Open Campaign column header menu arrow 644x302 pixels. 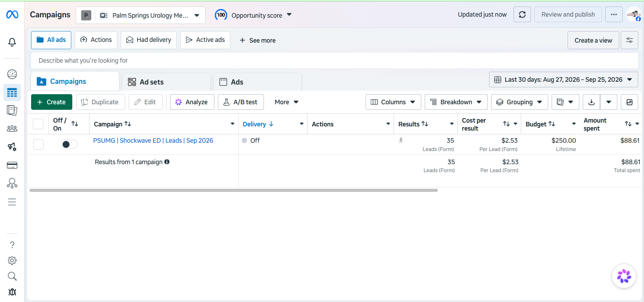(232, 124)
